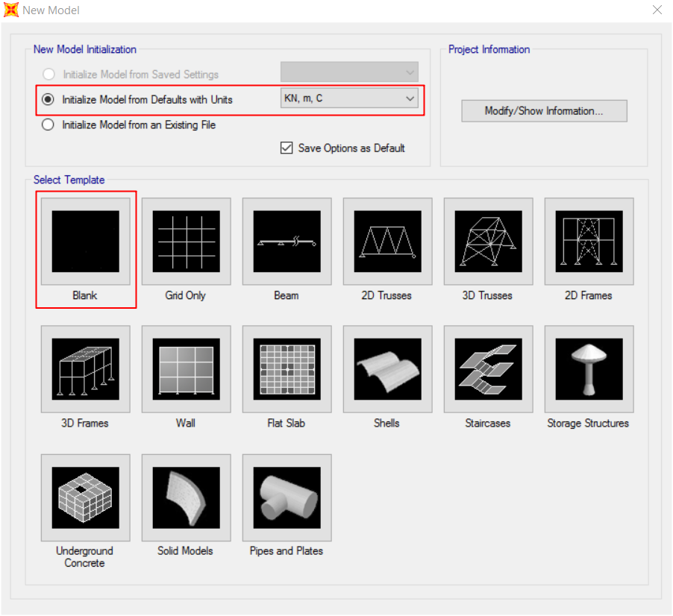Viewport: 673px width, 616px height.
Task: Choose the Wall template icon
Action: tap(187, 369)
